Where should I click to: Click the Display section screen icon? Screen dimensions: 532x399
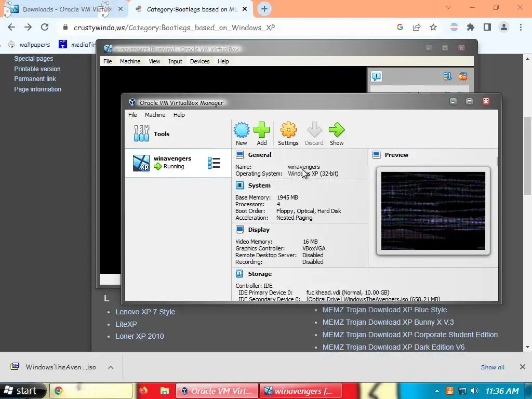coord(240,229)
